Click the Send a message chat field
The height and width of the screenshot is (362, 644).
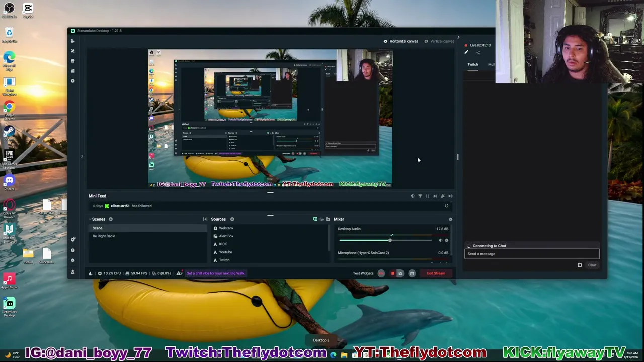532,254
